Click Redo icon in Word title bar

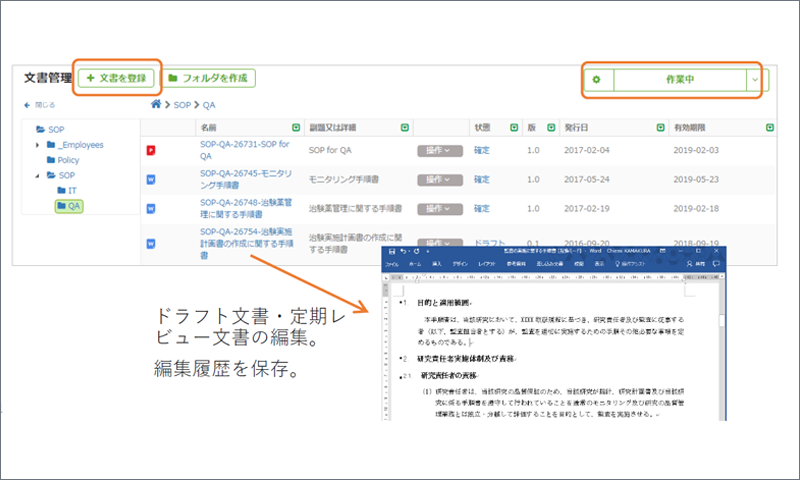tap(416, 251)
